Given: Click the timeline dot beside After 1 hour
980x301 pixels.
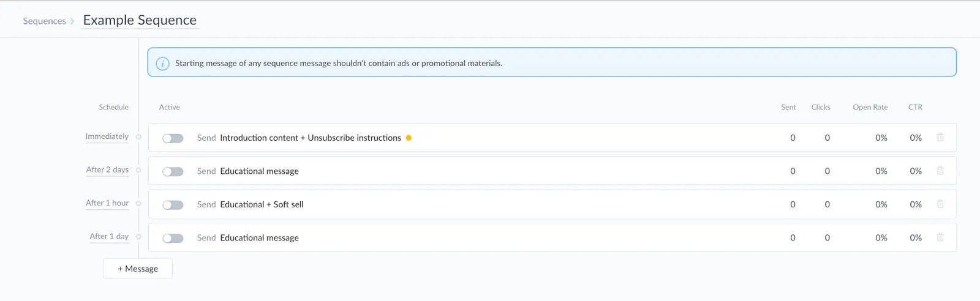Looking at the screenshot, I should pos(138,203).
